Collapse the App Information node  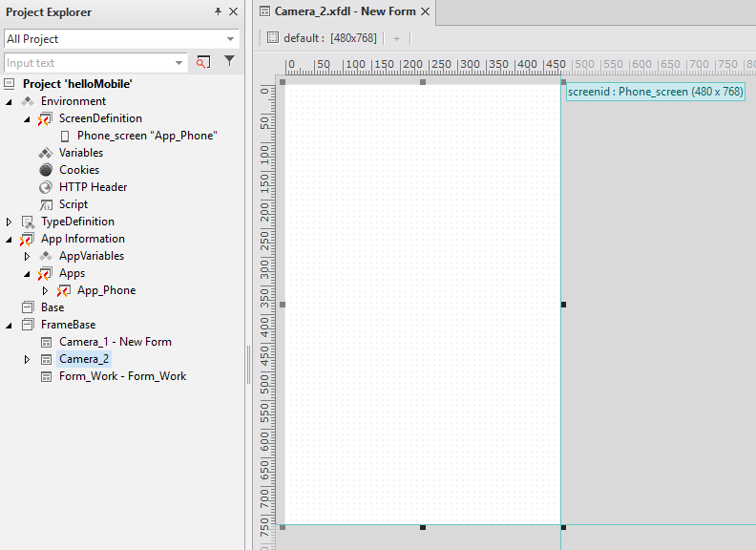click(x=9, y=240)
